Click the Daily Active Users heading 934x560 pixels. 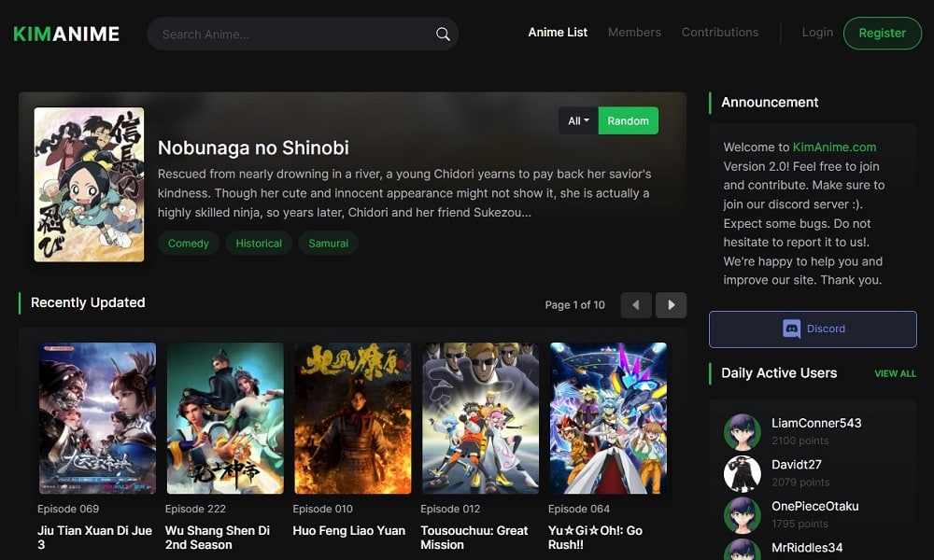(x=779, y=373)
